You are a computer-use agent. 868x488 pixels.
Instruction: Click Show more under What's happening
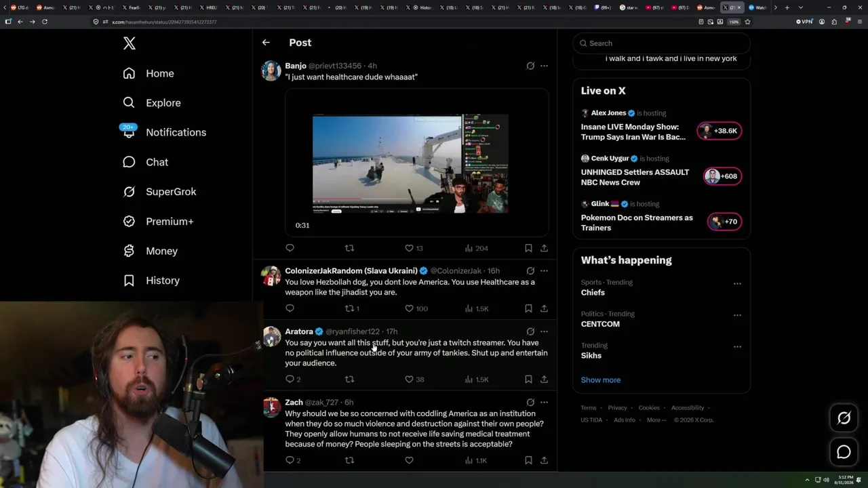coord(601,380)
